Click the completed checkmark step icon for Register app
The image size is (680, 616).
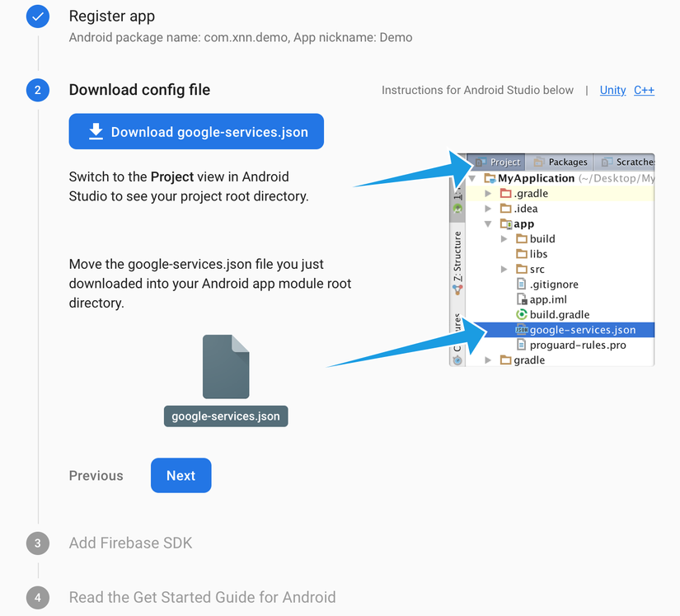click(x=38, y=16)
